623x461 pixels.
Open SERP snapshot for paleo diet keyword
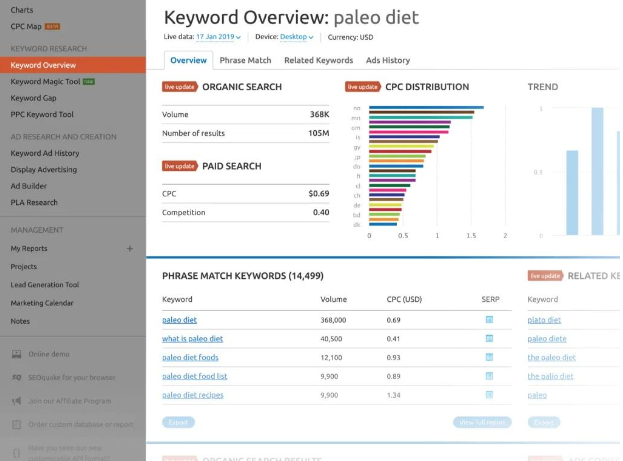tap(489, 320)
